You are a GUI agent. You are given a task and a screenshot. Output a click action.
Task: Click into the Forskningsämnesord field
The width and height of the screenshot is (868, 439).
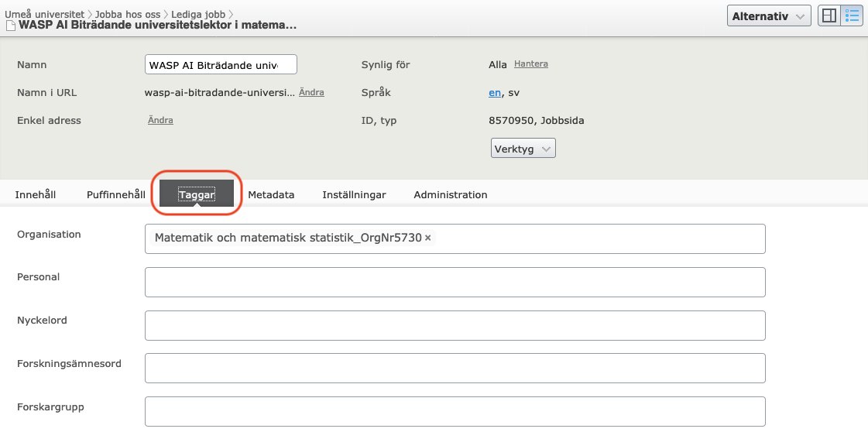coord(455,368)
